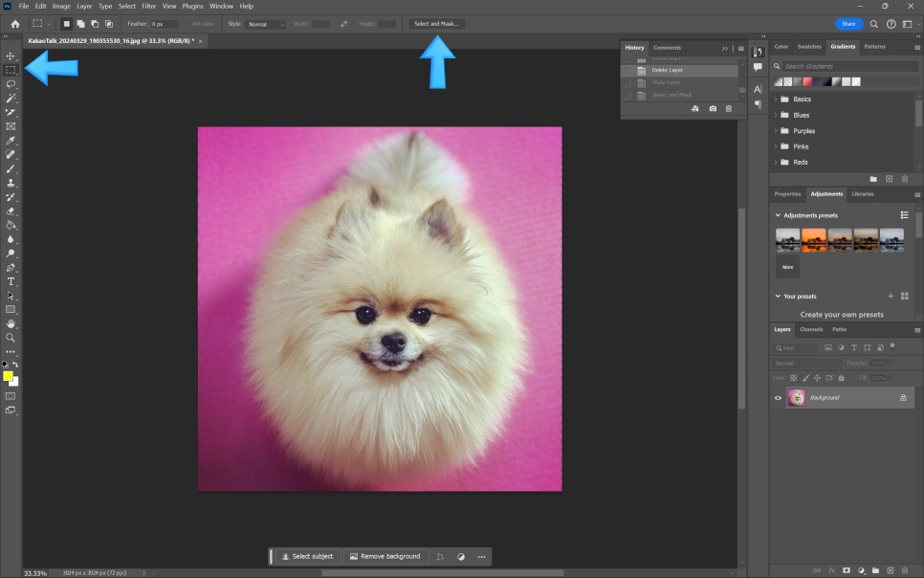Create a new gradient in Gradients panel
Screen dimensions: 924x578
coord(890,179)
